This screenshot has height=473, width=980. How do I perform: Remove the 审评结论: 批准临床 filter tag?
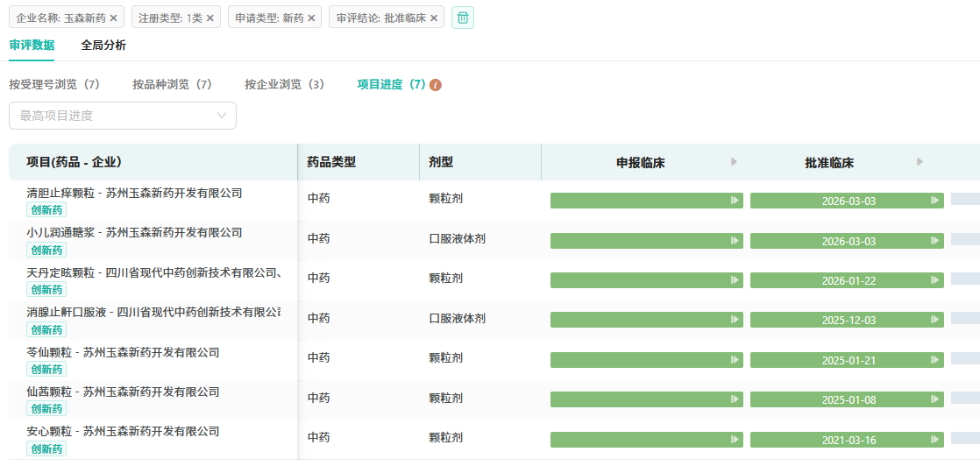click(x=434, y=18)
